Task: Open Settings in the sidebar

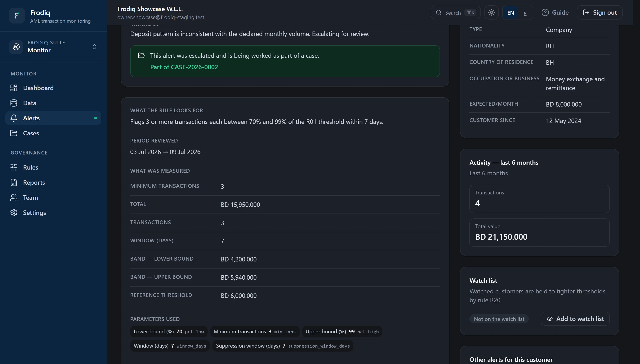Action: (53, 212)
